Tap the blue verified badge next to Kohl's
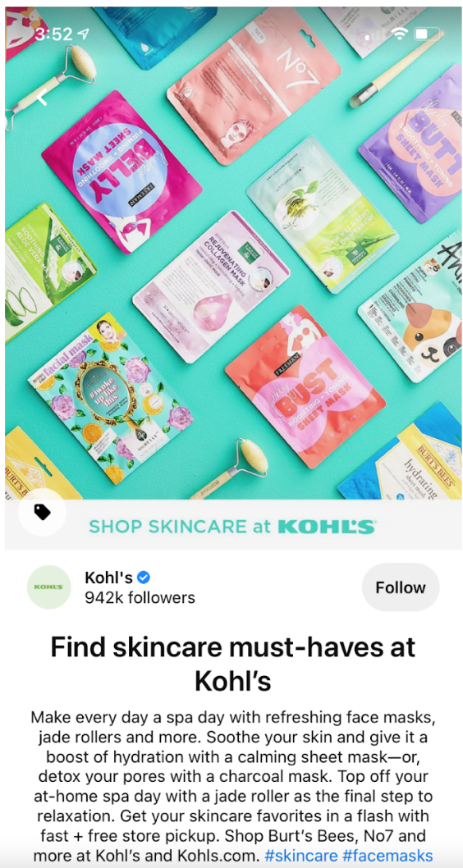The height and width of the screenshot is (868, 463). click(144, 578)
